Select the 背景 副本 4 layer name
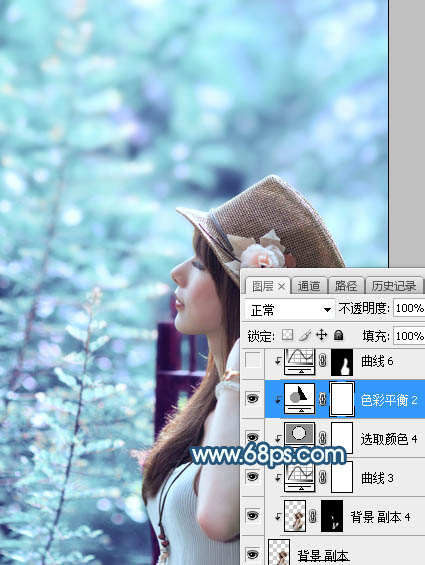This screenshot has width=425, height=565. (x=380, y=517)
